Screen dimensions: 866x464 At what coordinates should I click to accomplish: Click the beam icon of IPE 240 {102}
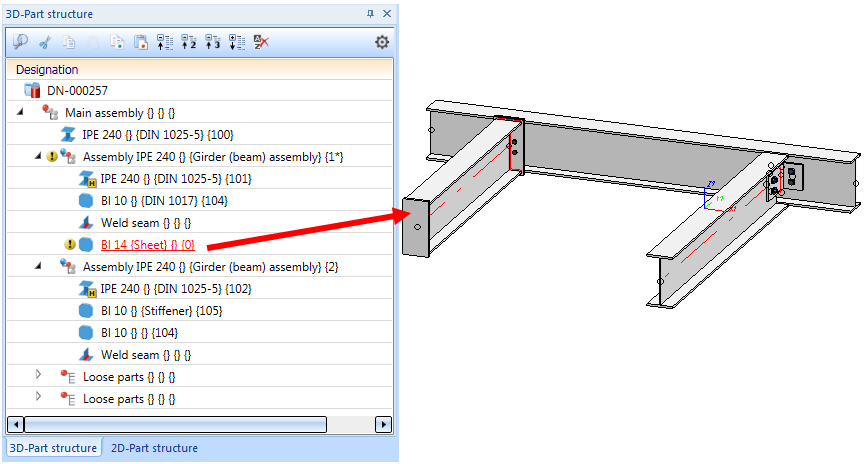coord(87,289)
